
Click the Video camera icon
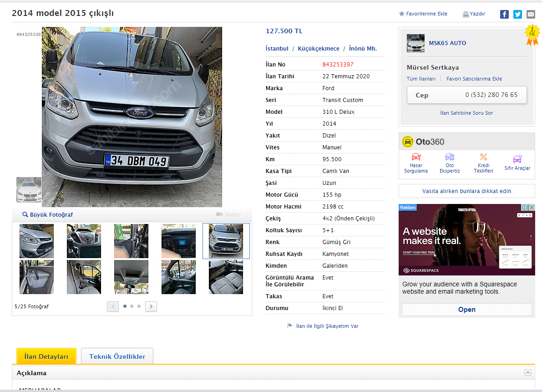[x=219, y=214]
